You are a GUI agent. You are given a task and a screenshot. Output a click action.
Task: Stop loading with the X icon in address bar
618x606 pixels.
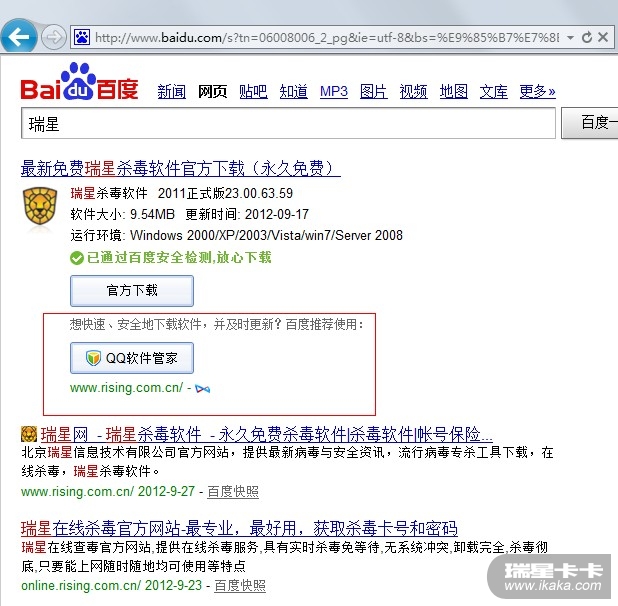[603, 37]
